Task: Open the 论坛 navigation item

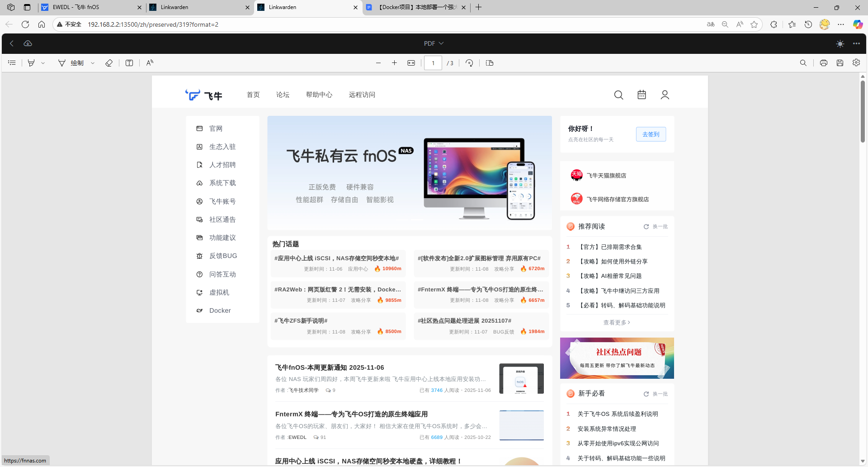Action: point(283,95)
